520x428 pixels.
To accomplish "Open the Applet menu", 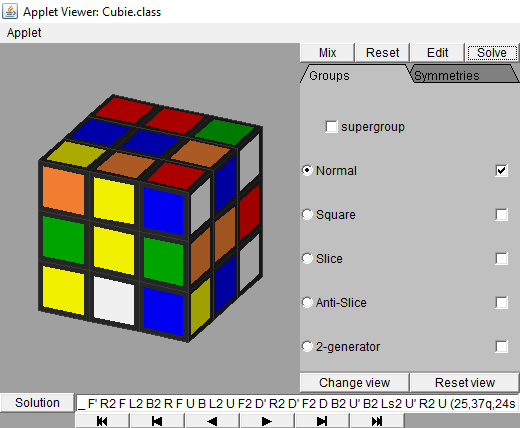I will pos(24,33).
